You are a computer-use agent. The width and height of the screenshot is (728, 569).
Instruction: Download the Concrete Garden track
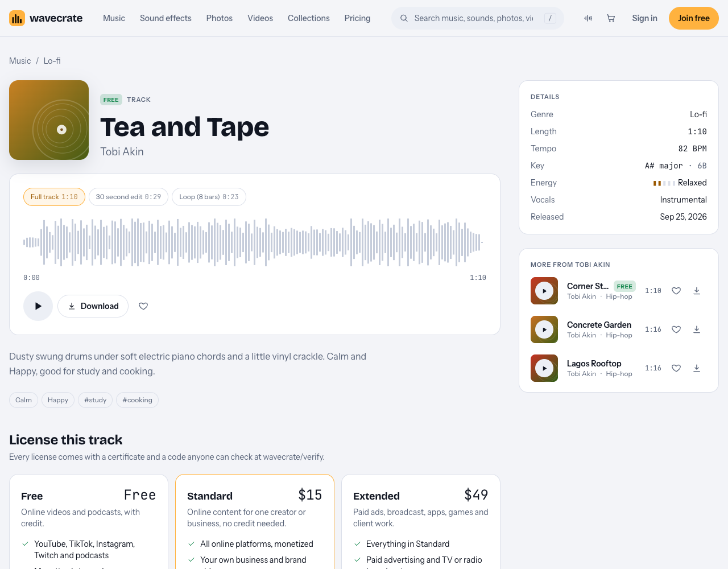[697, 329]
